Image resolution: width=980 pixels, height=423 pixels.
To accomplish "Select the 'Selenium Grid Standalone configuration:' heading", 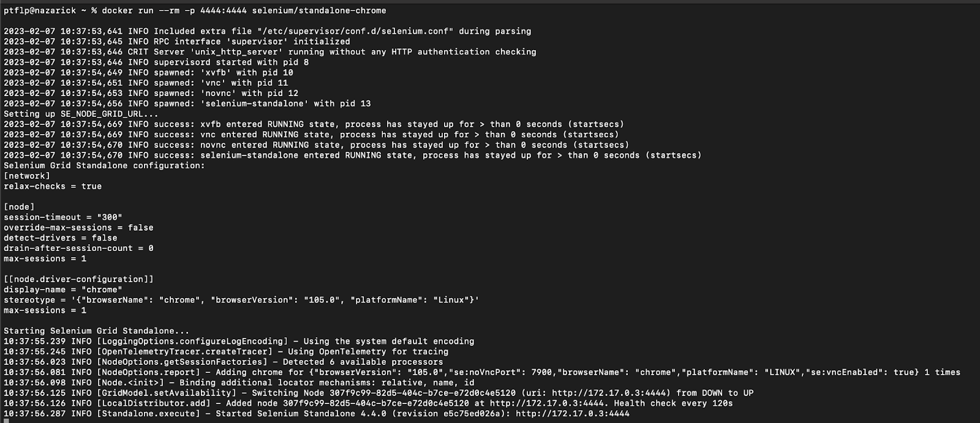I will pyautogui.click(x=104, y=165).
